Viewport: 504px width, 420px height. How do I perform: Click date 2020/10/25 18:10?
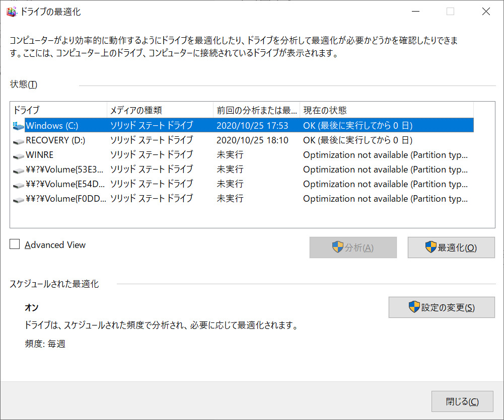pos(252,140)
